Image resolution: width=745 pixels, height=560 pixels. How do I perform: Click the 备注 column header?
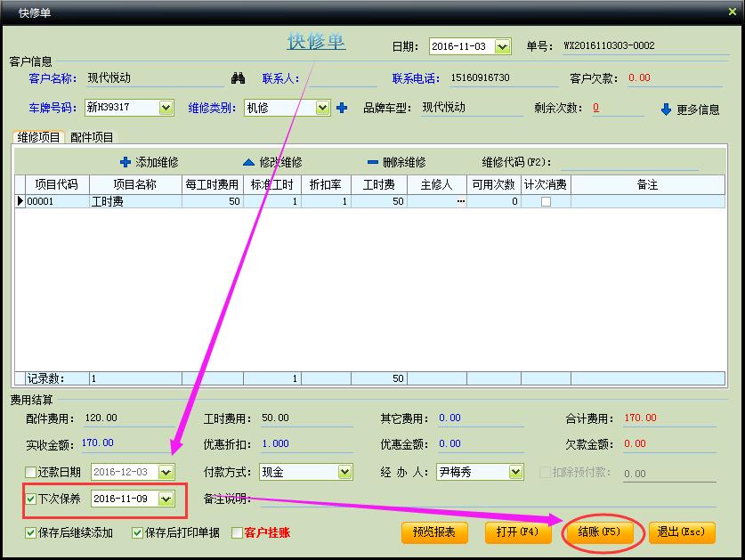click(648, 184)
